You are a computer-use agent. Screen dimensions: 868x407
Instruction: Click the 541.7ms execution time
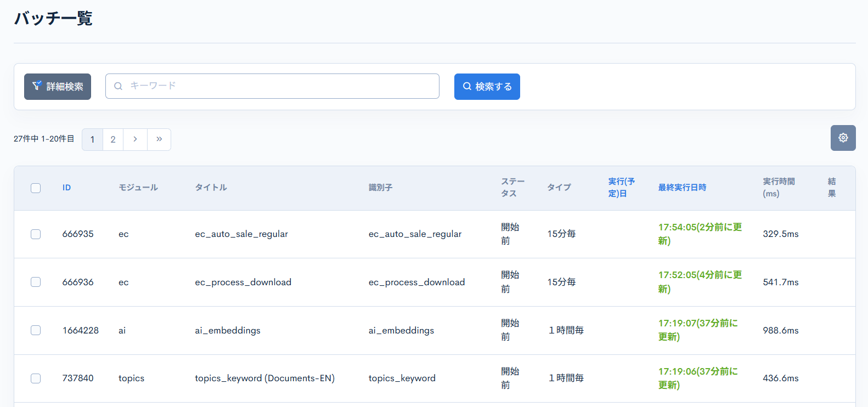point(781,282)
